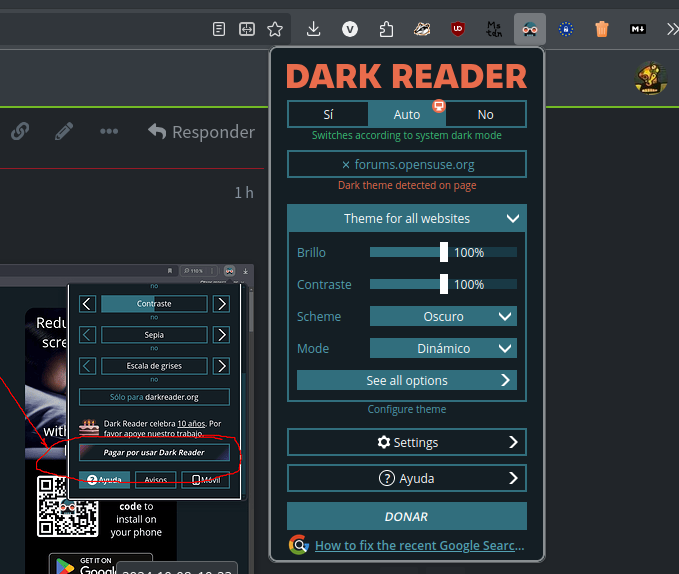This screenshot has height=574, width=679.
Task: Switch Dark Reader to Sí (on)
Action: coord(327,114)
